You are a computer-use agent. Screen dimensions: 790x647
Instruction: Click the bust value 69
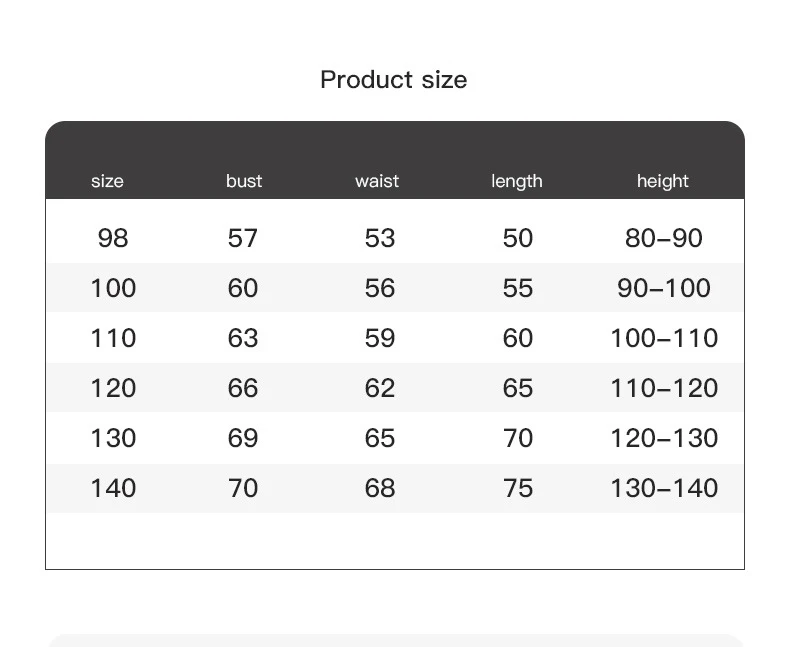[243, 438]
